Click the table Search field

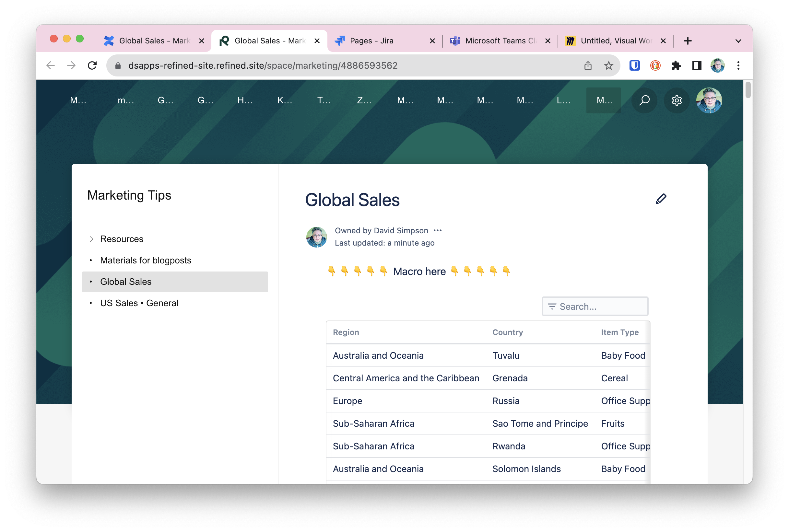point(595,306)
